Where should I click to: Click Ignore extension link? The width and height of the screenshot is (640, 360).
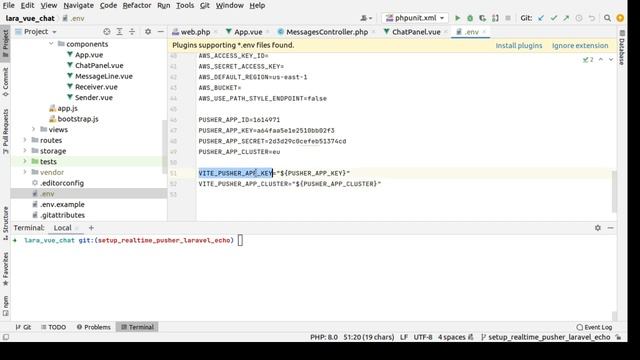(580, 45)
